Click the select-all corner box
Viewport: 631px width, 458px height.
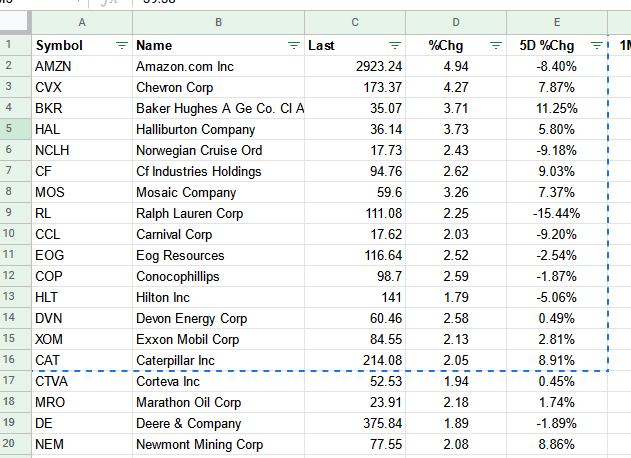pos(15,23)
